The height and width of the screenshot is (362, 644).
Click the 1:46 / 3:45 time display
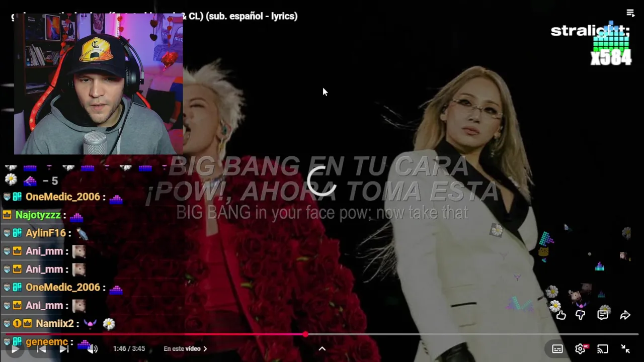tap(129, 348)
